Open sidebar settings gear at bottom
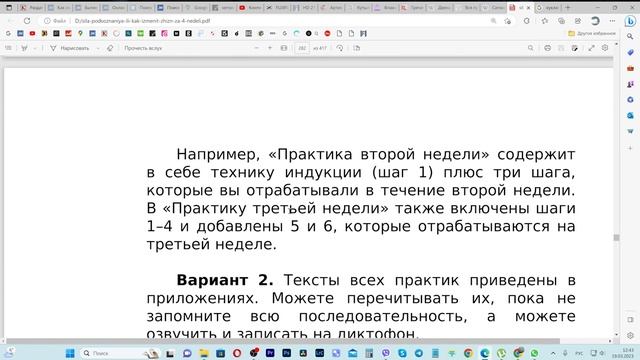Viewport: 640px width, 360px height. click(630, 336)
